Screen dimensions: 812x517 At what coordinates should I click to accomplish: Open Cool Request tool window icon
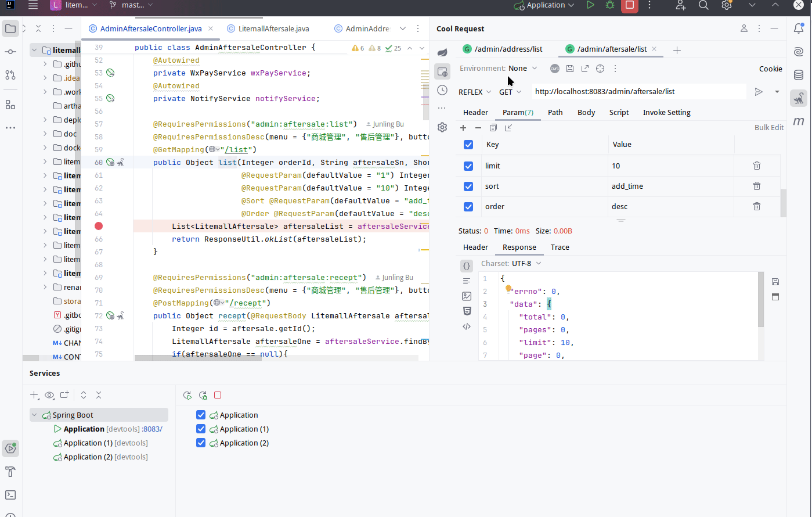pos(799,98)
